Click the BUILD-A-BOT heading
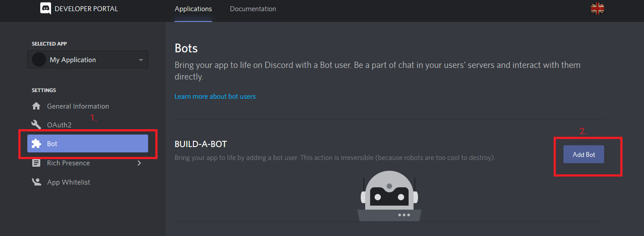The width and height of the screenshot is (644, 236). pyautogui.click(x=200, y=144)
